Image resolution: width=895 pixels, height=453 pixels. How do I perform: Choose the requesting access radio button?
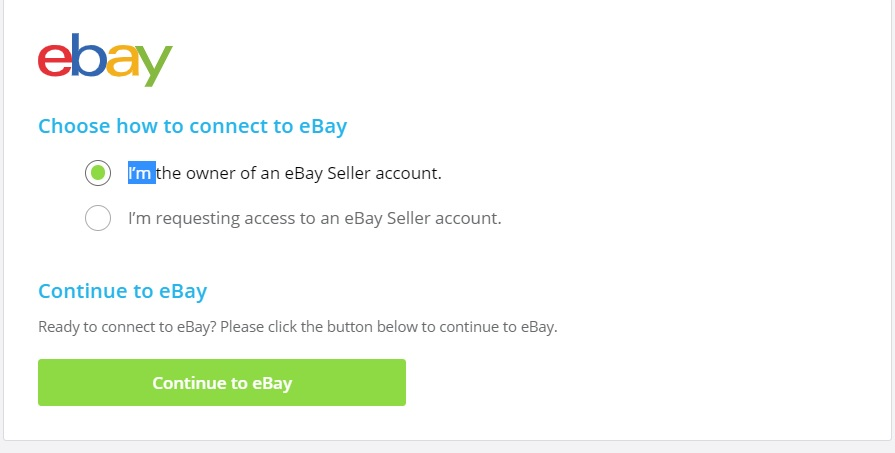click(x=98, y=218)
